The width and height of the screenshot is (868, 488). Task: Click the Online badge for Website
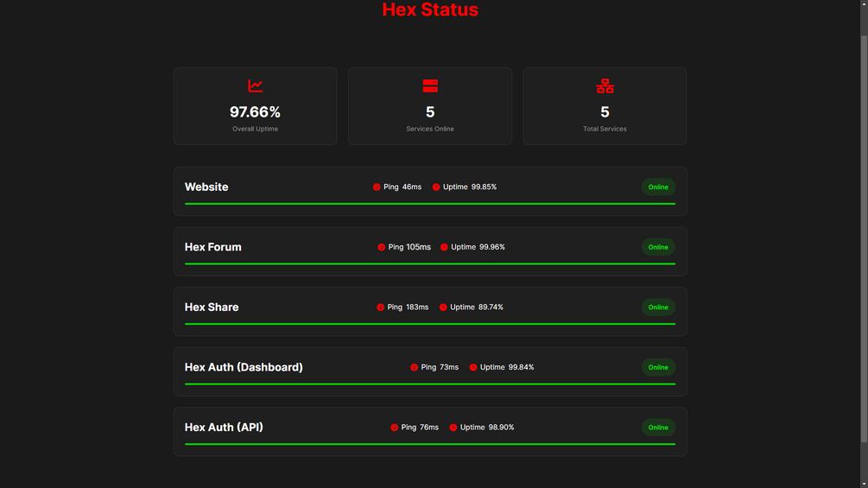(658, 187)
